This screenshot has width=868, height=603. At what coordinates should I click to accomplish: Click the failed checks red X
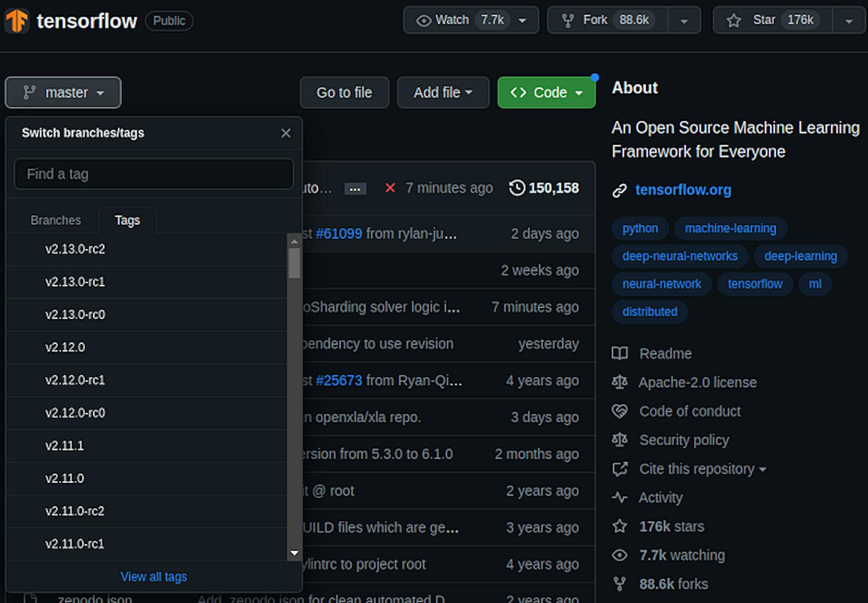pos(390,188)
